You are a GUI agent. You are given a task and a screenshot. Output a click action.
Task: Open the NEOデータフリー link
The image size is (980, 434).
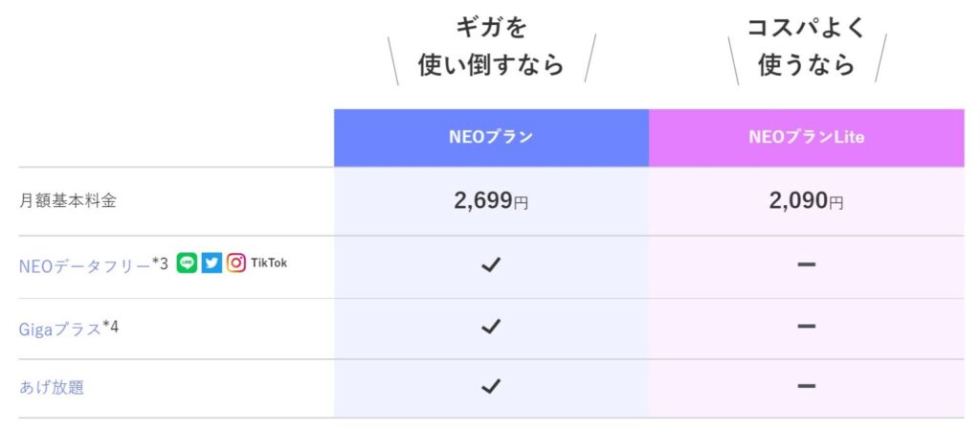[x=85, y=265]
